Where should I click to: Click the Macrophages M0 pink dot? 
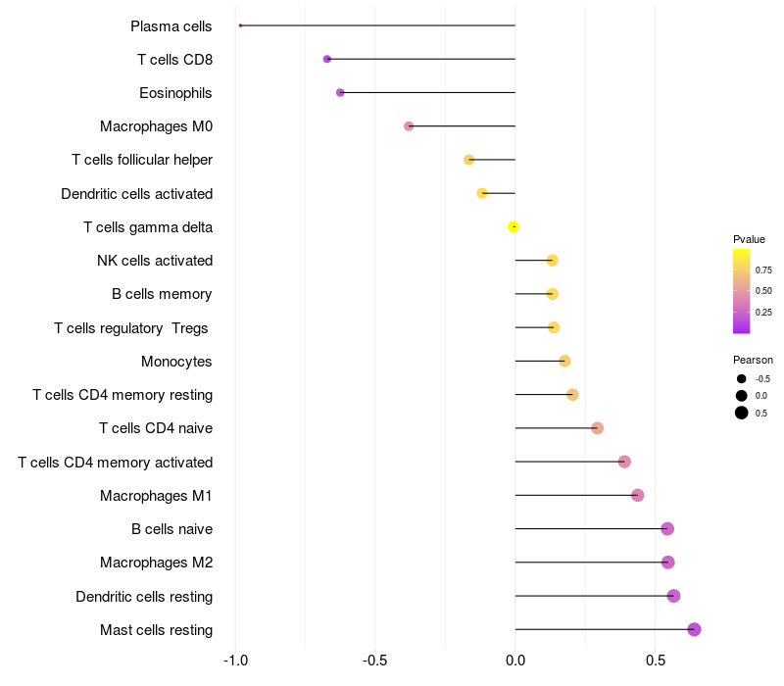coord(409,126)
